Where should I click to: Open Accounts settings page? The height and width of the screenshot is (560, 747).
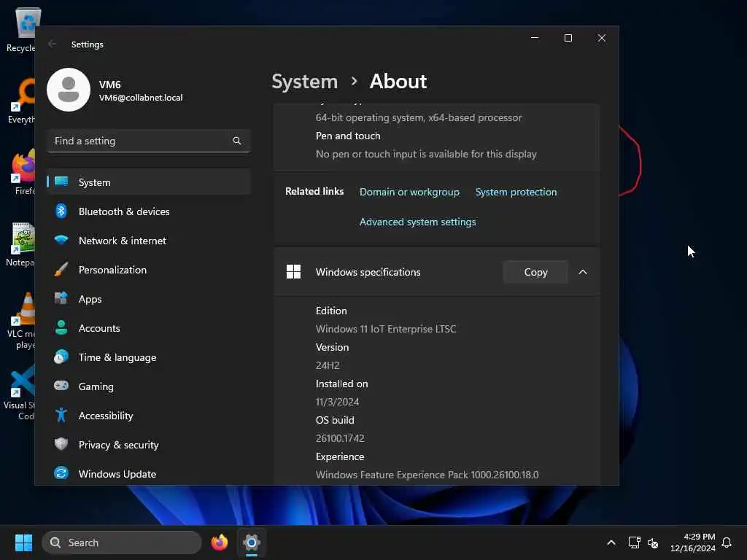(149, 327)
